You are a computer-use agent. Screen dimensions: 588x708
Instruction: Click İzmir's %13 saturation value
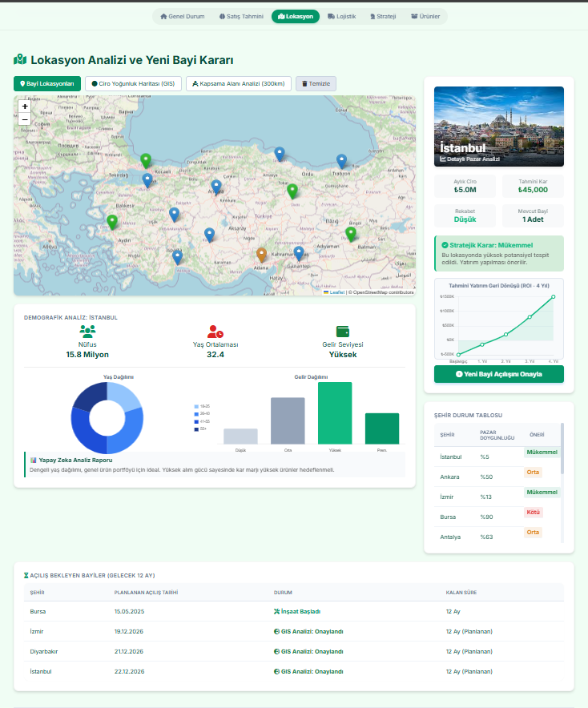pos(486,497)
